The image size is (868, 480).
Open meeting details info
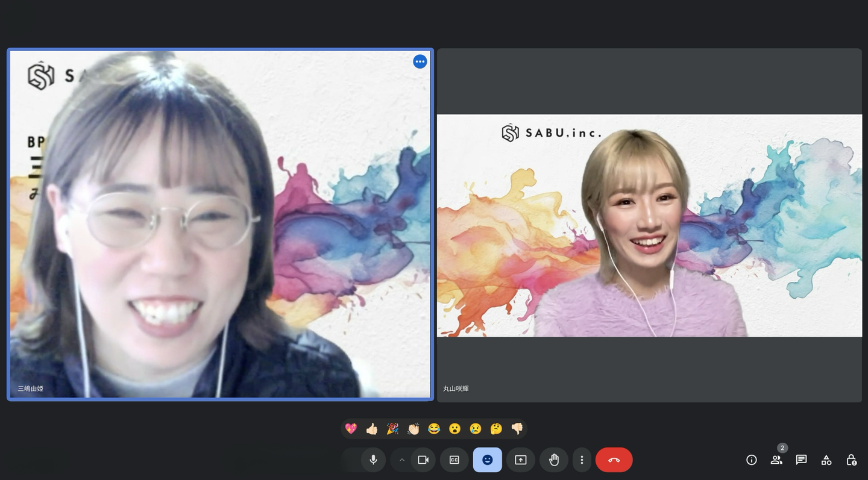752,460
